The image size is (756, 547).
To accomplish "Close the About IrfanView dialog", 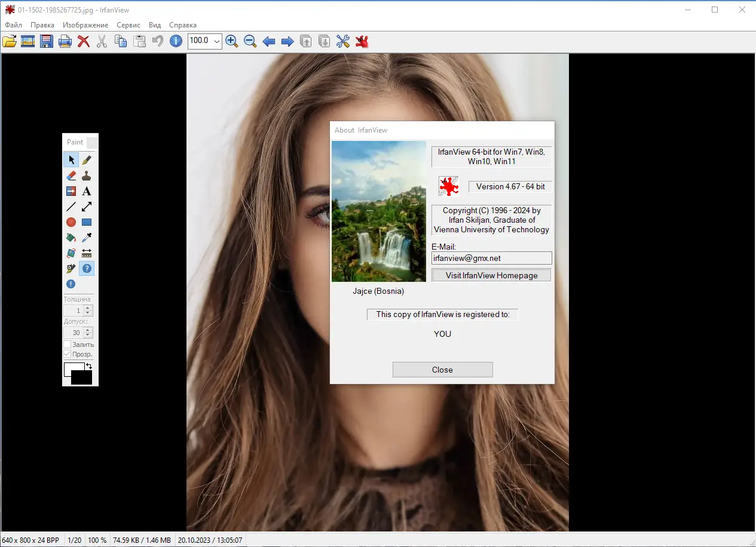I will tap(442, 370).
